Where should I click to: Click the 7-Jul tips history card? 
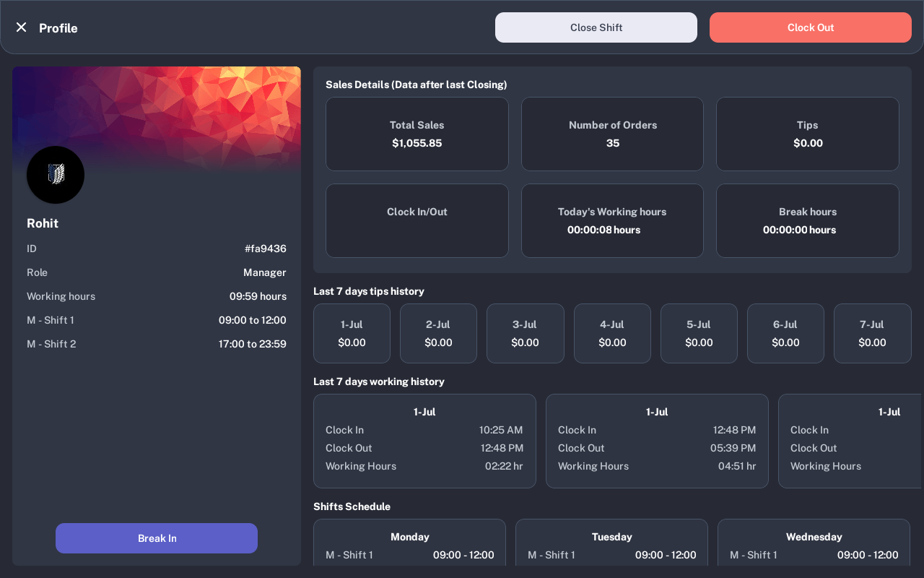tap(872, 334)
